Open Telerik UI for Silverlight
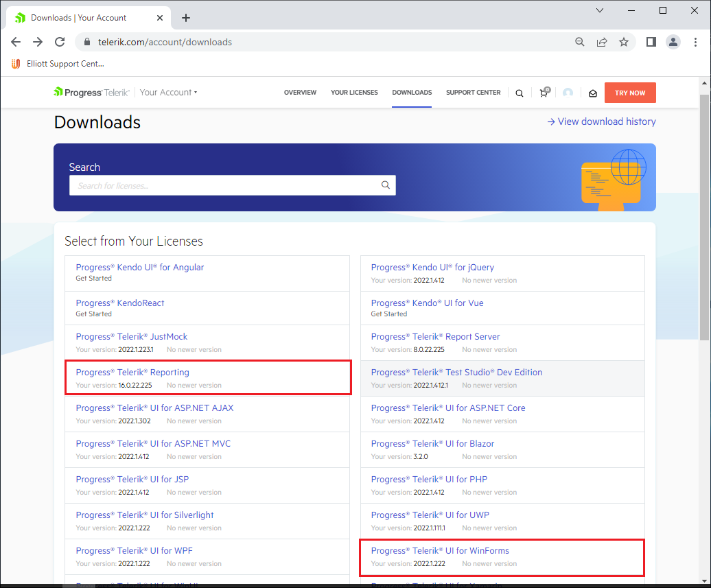 point(145,515)
